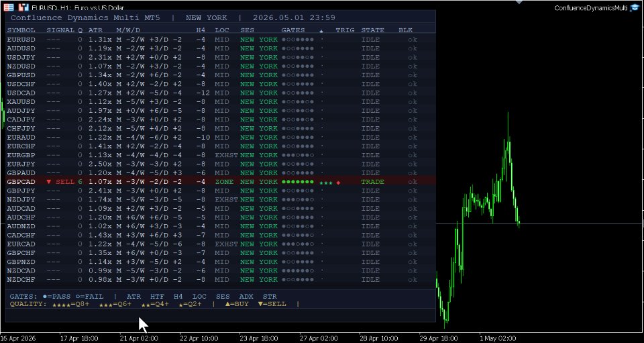This screenshot has height=343, width=644.
Task: Select the CADJPY symbol
Action: tap(21, 119)
